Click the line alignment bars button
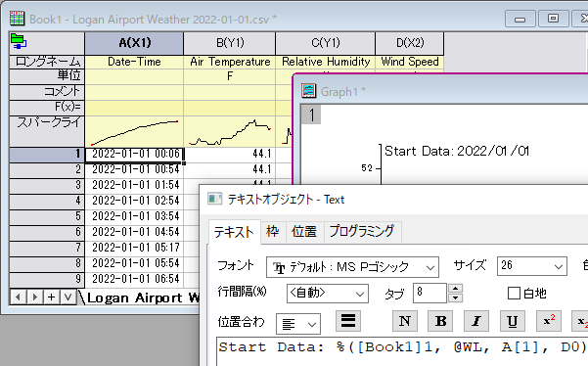Viewport: 588px width, 366px height. coord(348,321)
